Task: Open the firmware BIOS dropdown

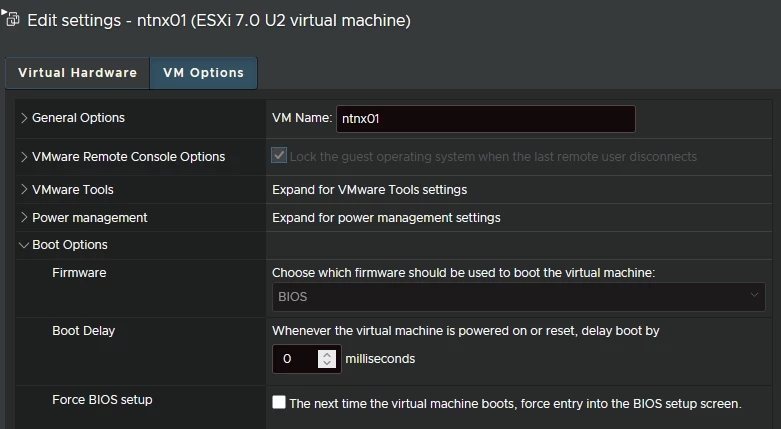Action: [518, 296]
